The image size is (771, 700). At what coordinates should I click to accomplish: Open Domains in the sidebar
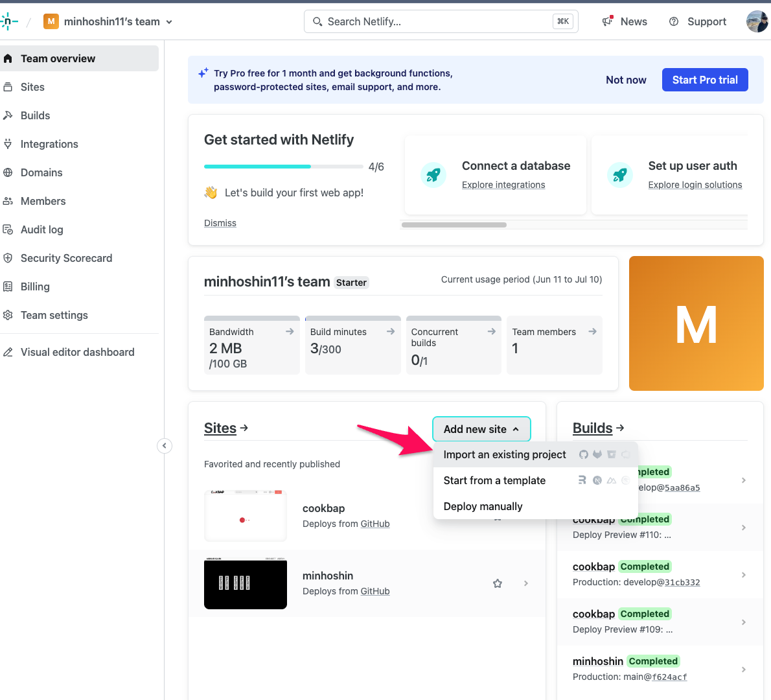(x=41, y=172)
